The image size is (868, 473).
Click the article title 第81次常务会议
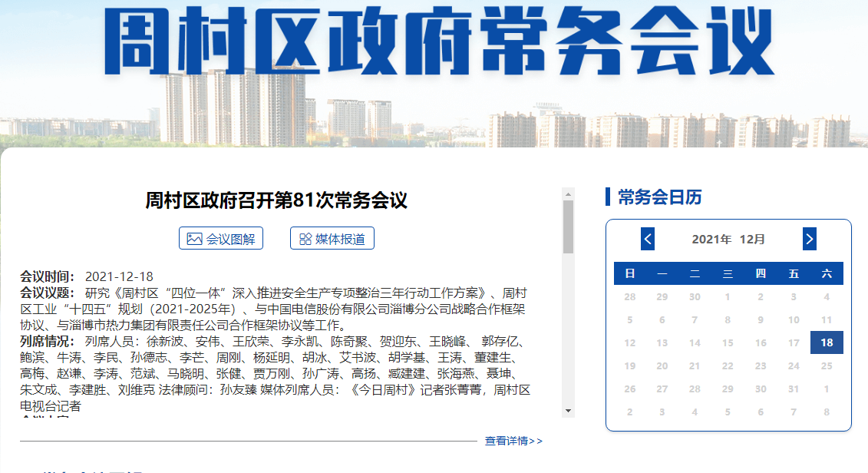click(x=276, y=201)
